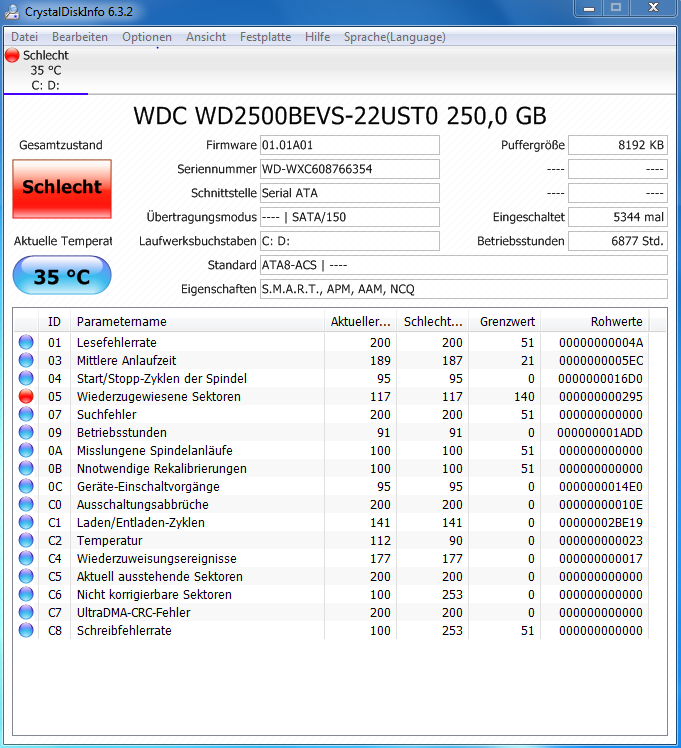
Task: Click the red Schlecht health status button
Action: click(x=62, y=189)
